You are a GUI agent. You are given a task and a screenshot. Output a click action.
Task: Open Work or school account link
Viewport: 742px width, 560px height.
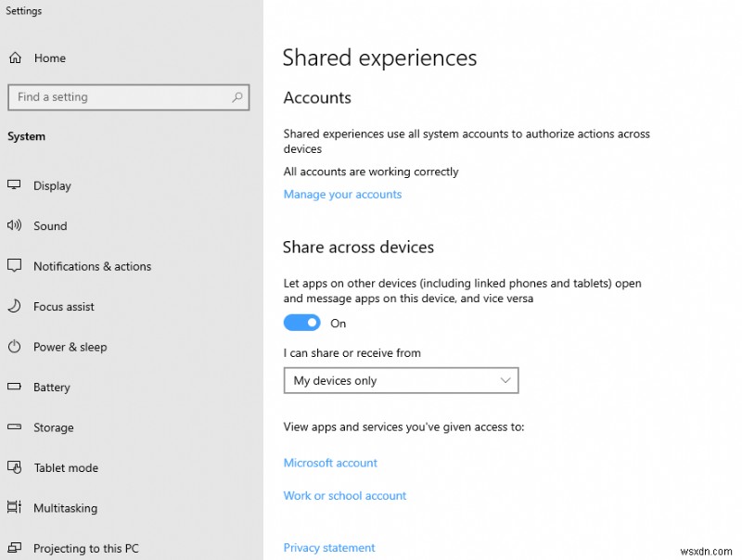(x=345, y=495)
